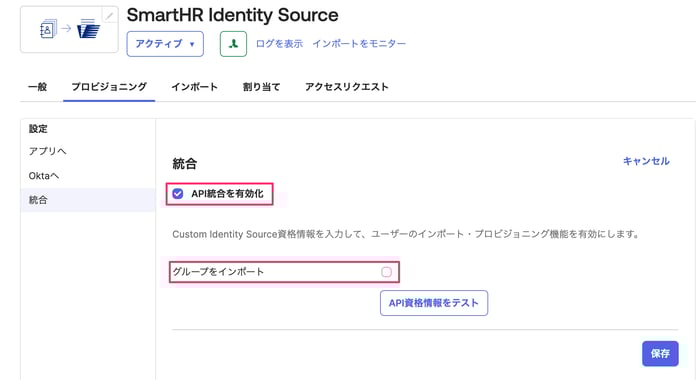Viewport: 700px width, 380px height.
Task: Click the 設定 sidebar heading
Action: point(38,129)
